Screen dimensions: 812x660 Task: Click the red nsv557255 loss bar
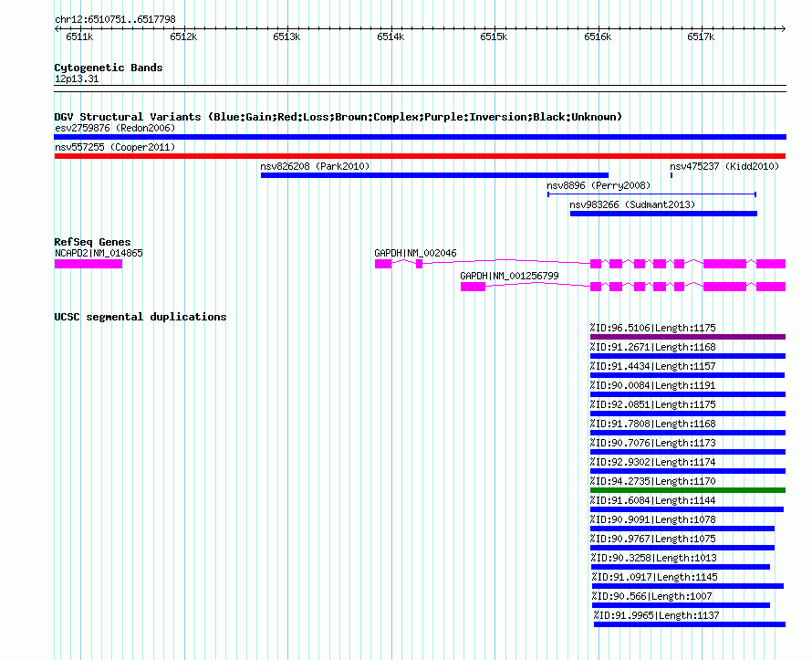[x=420, y=156]
